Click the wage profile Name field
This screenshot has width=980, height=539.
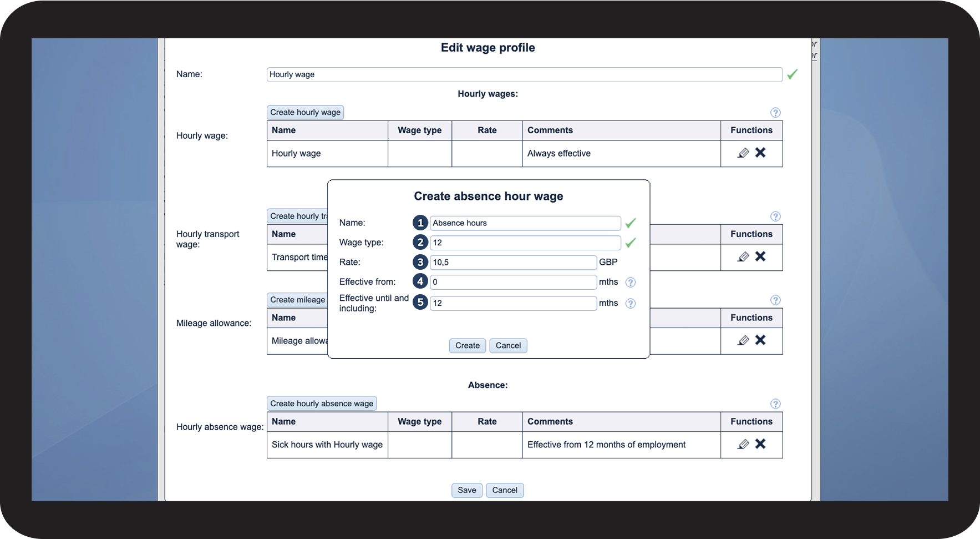coord(524,74)
